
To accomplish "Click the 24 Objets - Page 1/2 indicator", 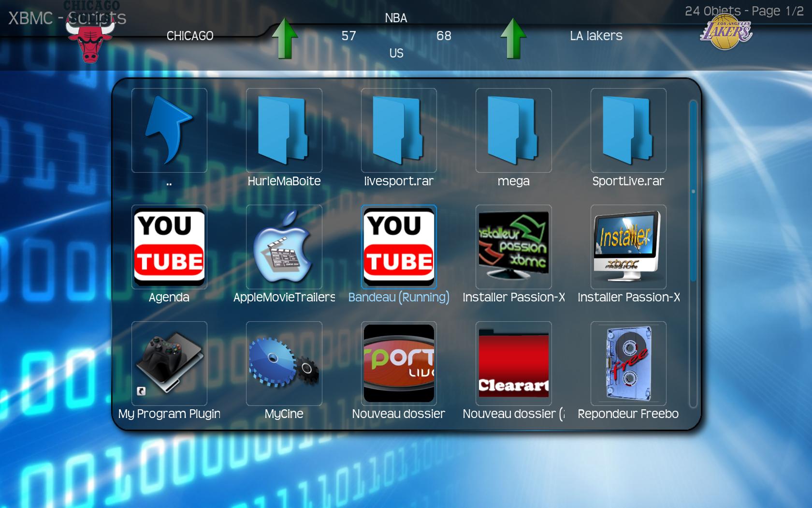I will (x=744, y=11).
